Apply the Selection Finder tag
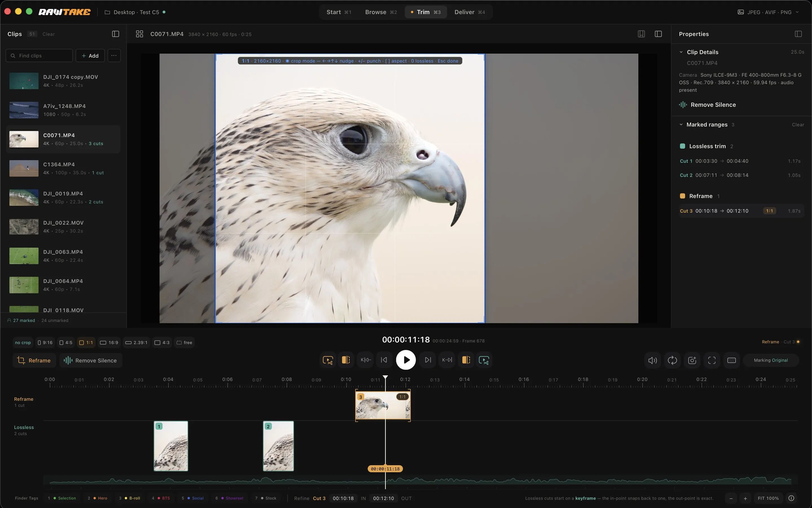Screen dimensions: 812x508 point(62,498)
